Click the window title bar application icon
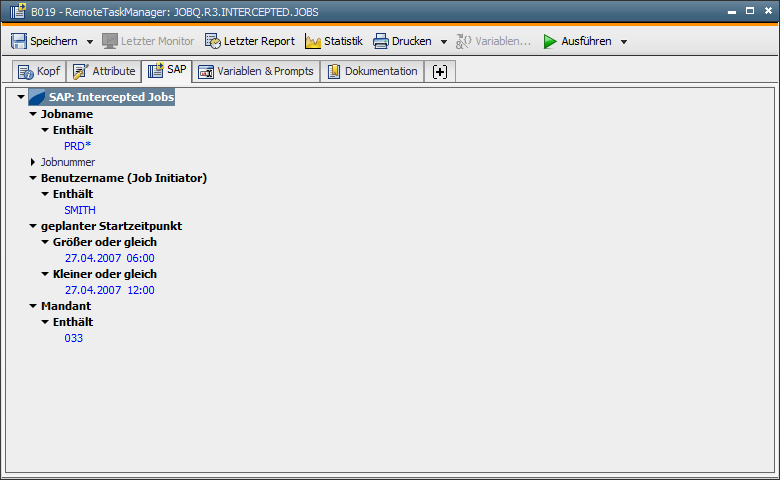The width and height of the screenshot is (780, 480). pos(18,11)
